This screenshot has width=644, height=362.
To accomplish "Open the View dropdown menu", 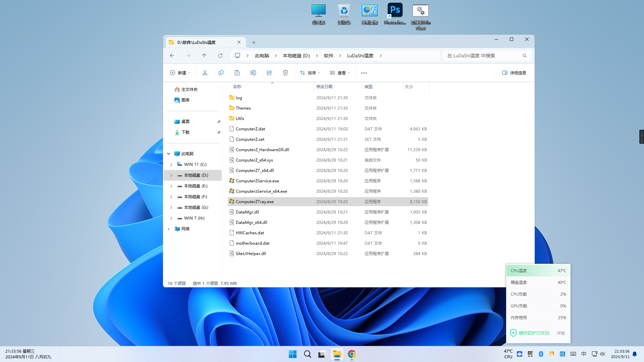I will coord(340,73).
